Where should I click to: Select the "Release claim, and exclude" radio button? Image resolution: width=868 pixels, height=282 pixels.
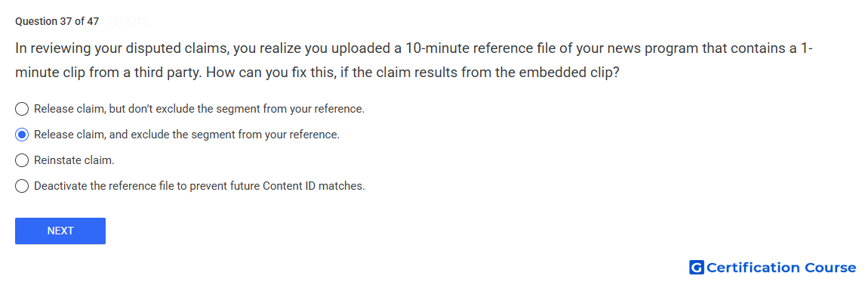(x=22, y=135)
